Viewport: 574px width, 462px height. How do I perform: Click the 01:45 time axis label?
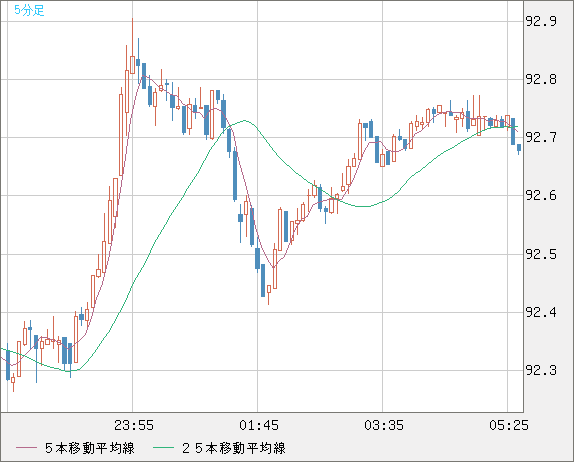pos(259,425)
